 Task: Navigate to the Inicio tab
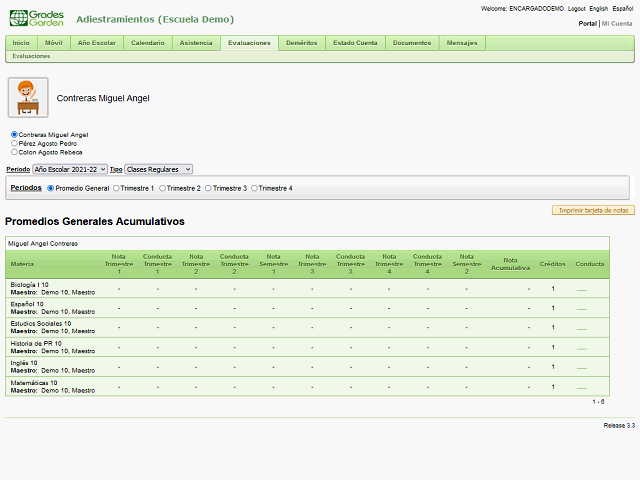pyautogui.click(x=21, y=43)
